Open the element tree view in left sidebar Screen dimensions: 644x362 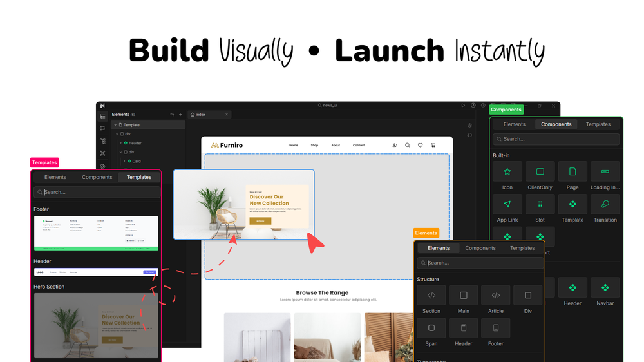click(102, 117)
